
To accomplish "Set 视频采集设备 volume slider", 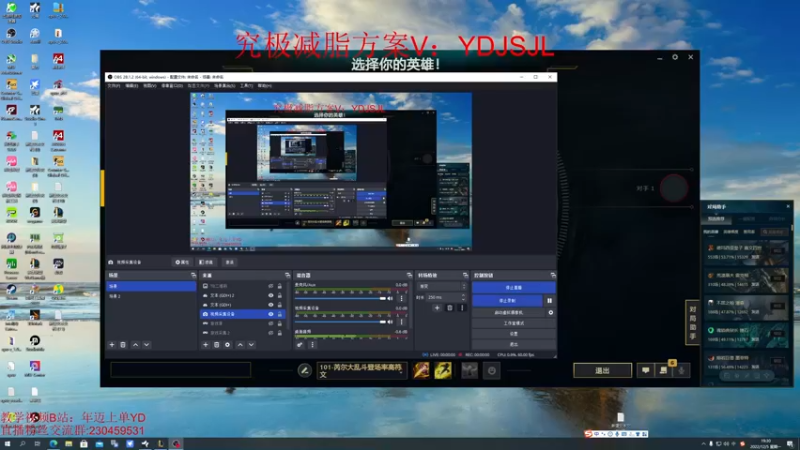I will [x=340, y=321].
